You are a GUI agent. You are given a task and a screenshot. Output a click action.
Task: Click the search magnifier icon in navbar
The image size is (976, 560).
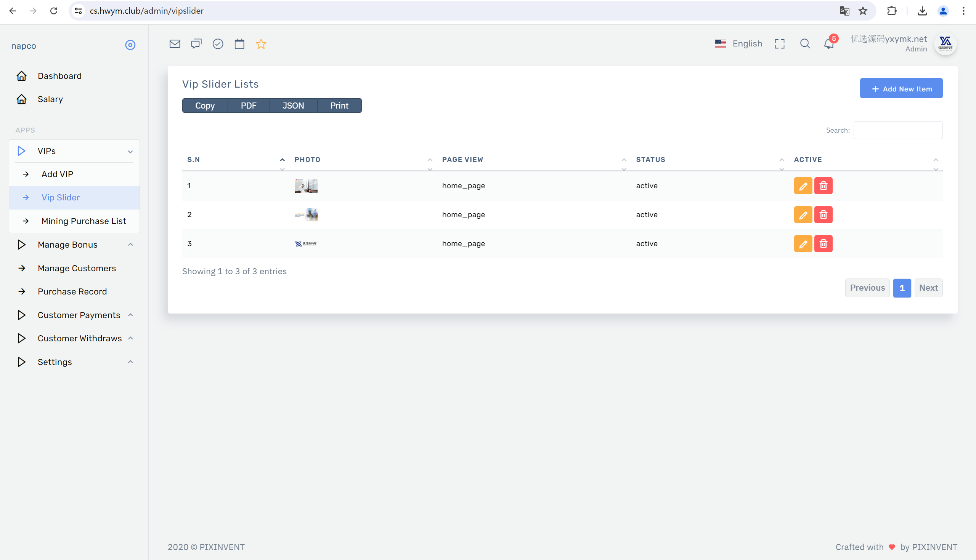805,44
